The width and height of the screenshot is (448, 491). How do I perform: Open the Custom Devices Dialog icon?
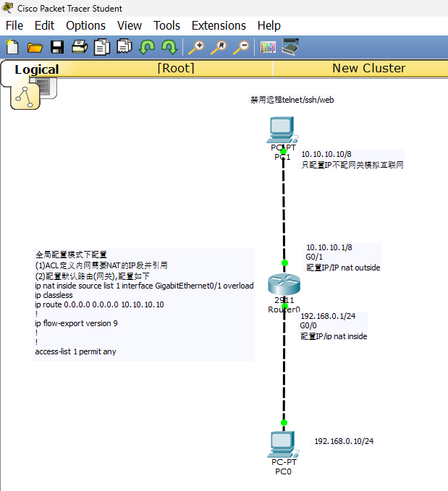[290, 47]
